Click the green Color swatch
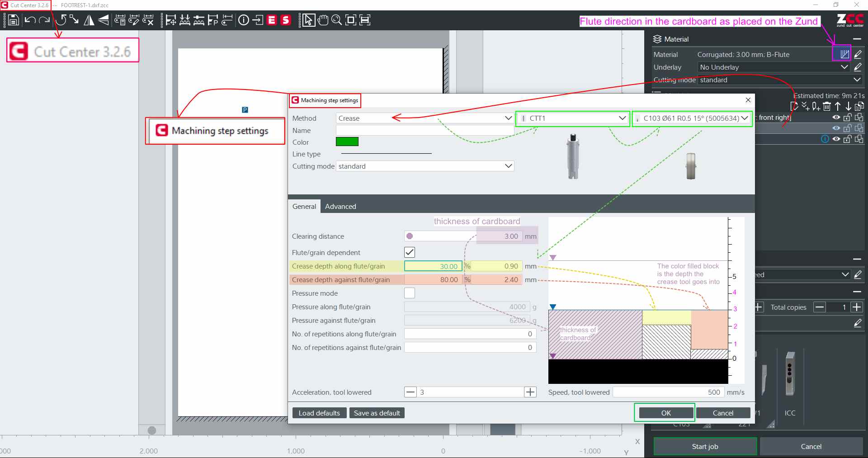The image size is (868, 458). tap(347, 142)
